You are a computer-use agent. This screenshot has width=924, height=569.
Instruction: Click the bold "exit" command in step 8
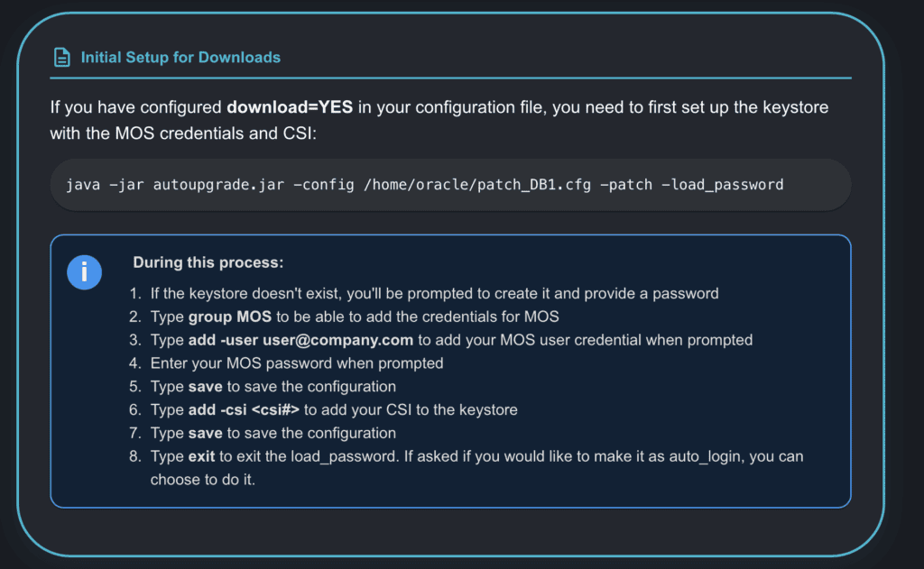tap(201, 456)
